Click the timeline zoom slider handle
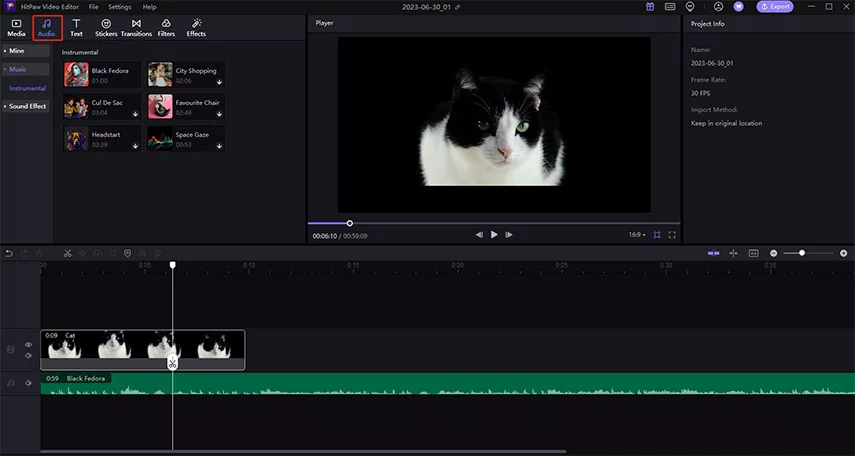This screenshot has width=855, height=456. coord(801,253)
